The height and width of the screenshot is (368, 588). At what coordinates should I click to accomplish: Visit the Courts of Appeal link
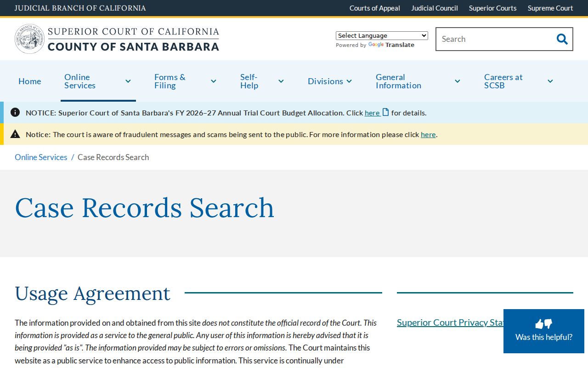coord(374,8)
